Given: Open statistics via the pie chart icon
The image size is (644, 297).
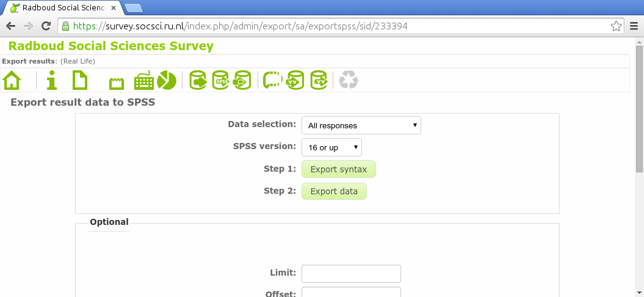Looking at the screenshot, I should click(167, 80).
